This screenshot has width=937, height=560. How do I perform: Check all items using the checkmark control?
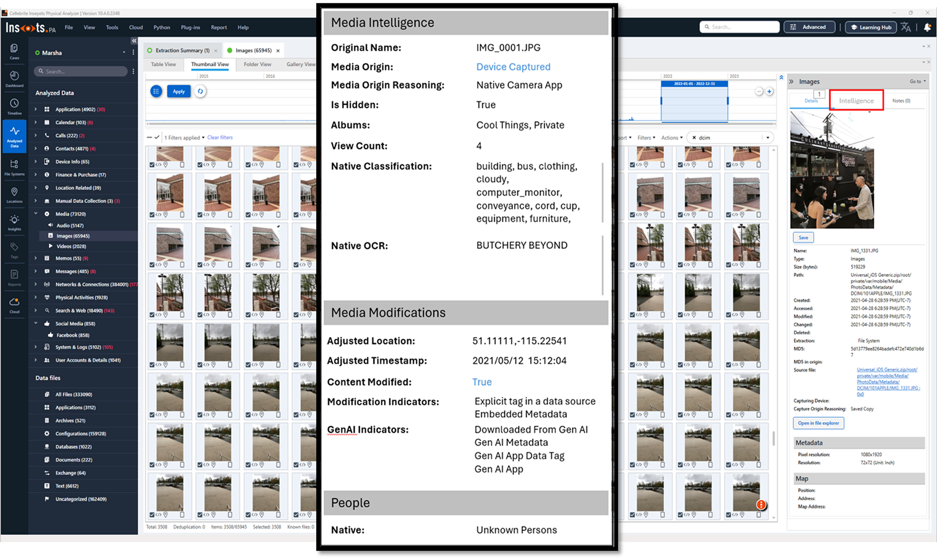pos(157,137)
